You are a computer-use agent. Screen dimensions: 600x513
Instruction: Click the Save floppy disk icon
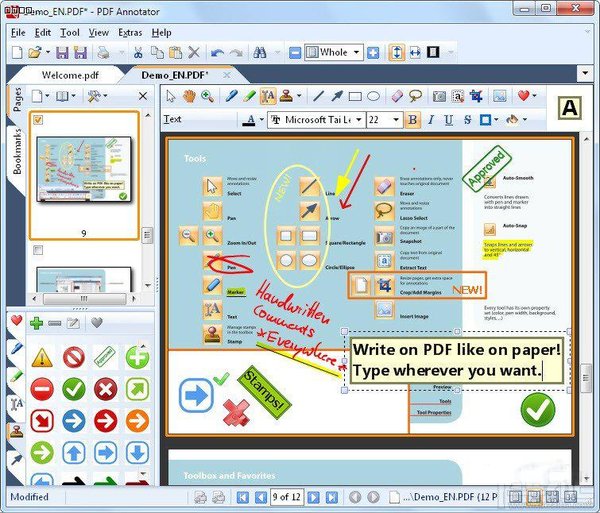(62, 52)
